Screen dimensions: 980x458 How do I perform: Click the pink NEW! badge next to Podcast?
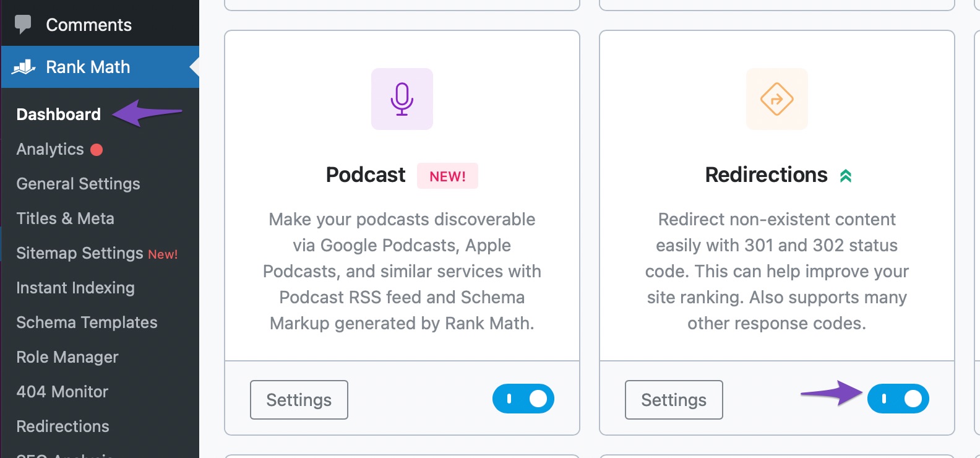tap(447, 176)
